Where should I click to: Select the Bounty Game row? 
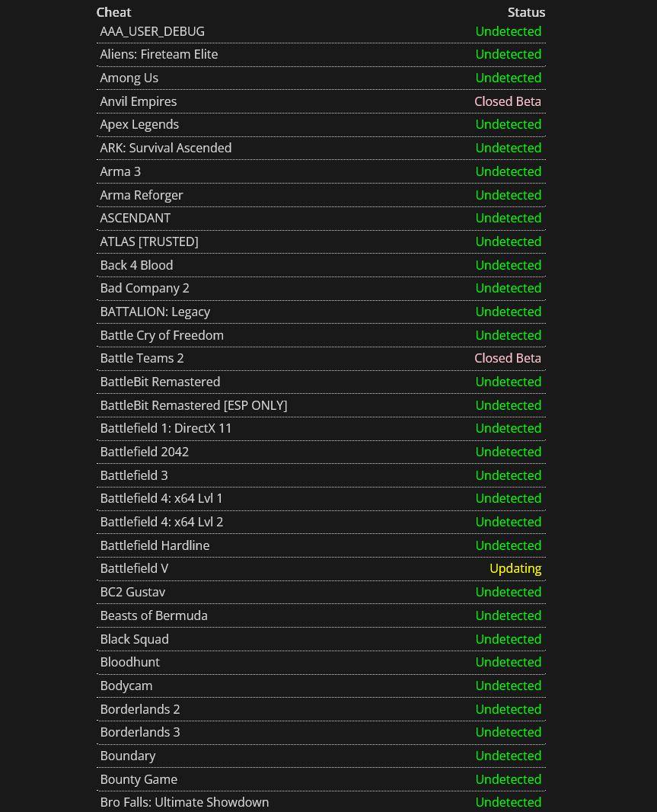point(321,779)
